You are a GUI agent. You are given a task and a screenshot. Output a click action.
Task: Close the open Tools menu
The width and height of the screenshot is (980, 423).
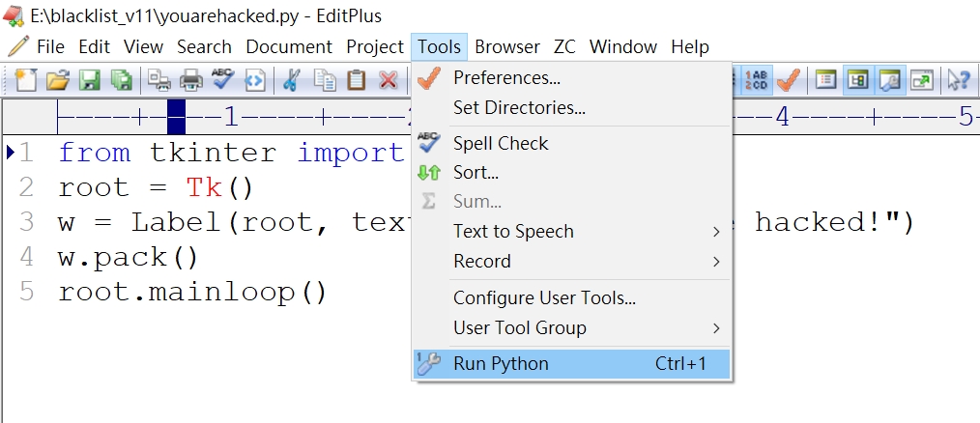point(440,47)
